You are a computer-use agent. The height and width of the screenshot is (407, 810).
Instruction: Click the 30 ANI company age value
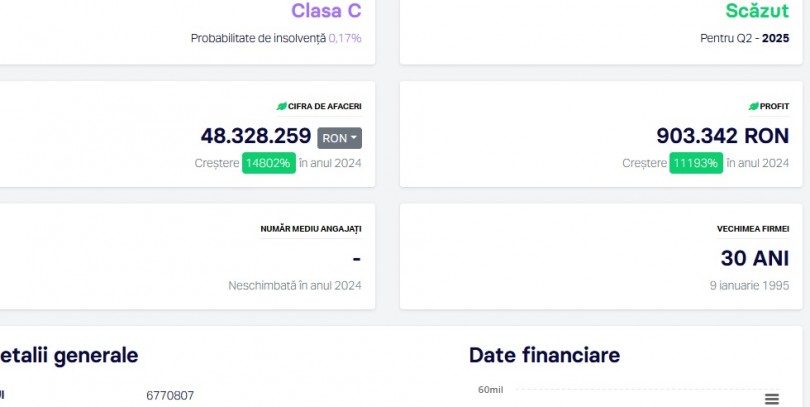755,258
